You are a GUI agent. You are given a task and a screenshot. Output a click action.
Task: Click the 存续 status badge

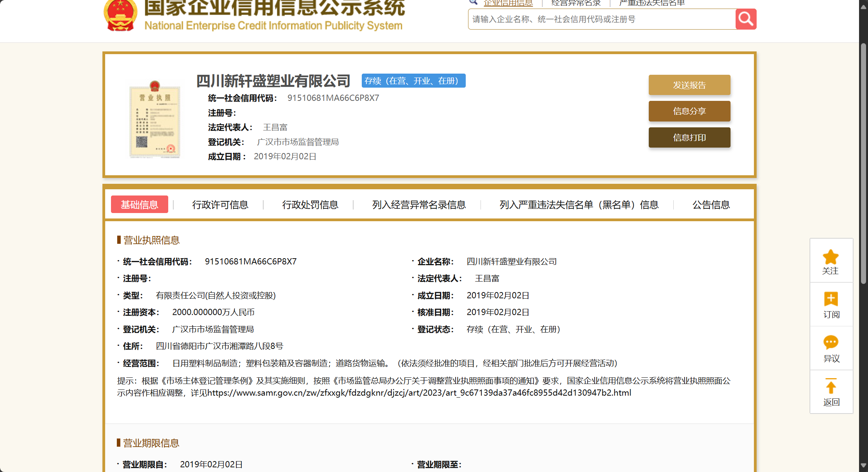tap(413, 81)
